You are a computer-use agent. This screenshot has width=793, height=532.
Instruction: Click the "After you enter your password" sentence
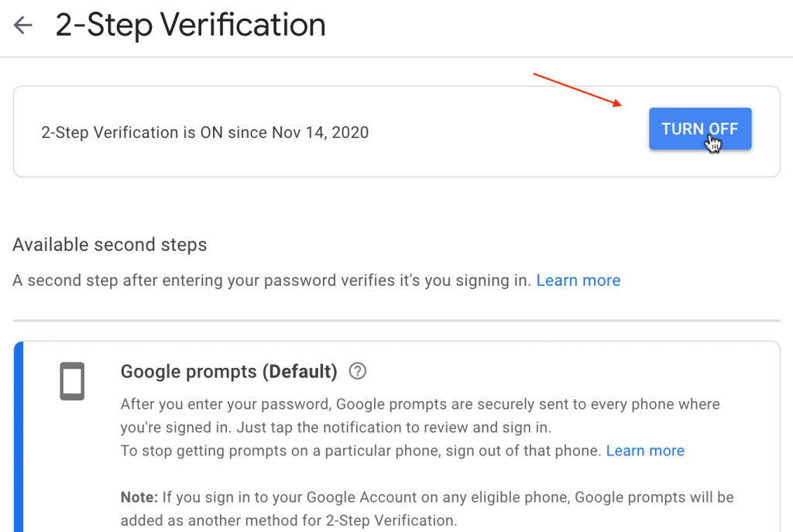pos(225,404)
